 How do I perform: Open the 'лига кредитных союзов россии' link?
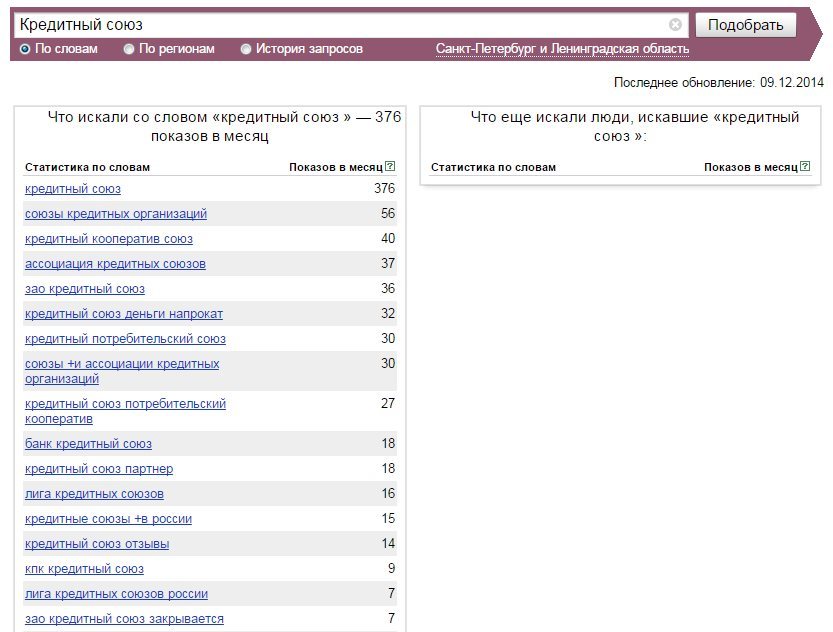click(x=116, y=594)
